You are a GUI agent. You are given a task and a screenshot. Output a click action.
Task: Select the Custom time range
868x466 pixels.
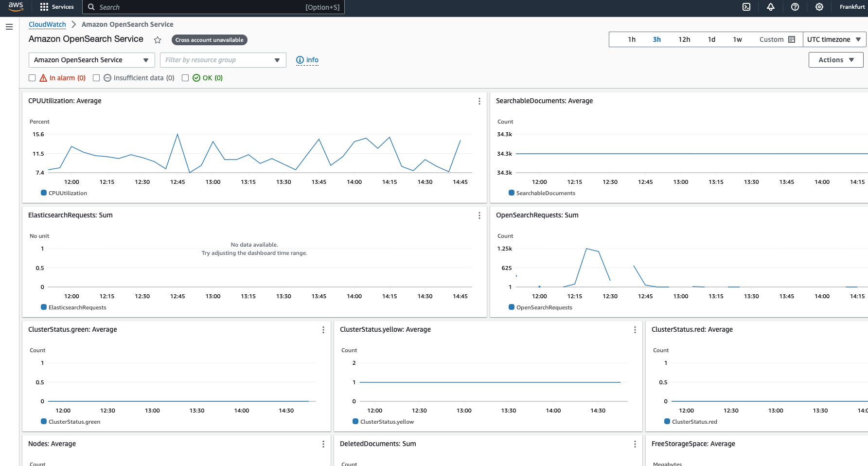pos(777,39)
